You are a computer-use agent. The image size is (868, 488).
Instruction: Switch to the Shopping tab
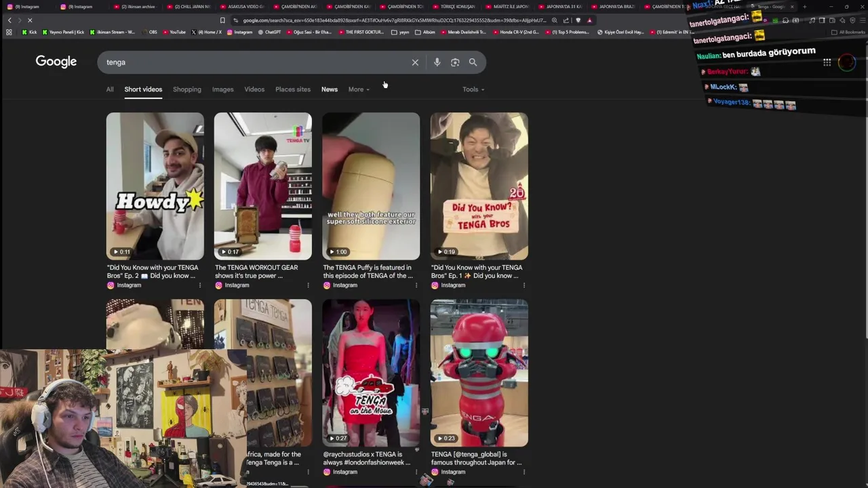tap(187, 89)
